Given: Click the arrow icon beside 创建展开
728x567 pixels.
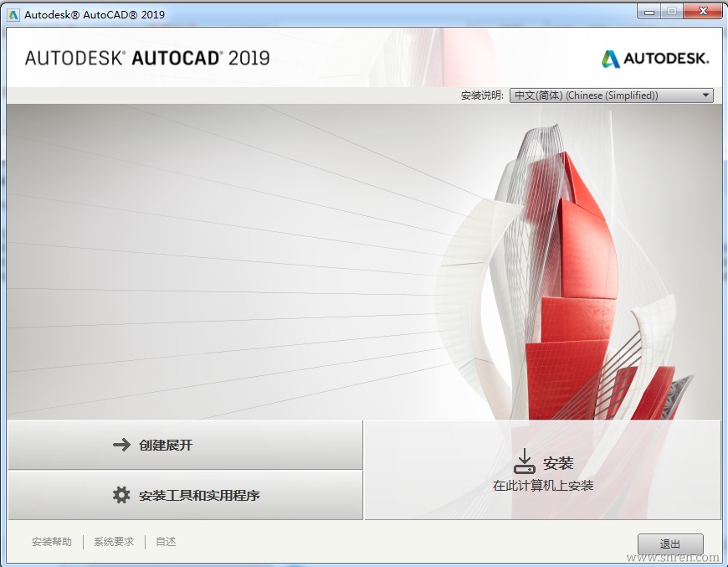Looking at the screenshot, I should [121, 446].
